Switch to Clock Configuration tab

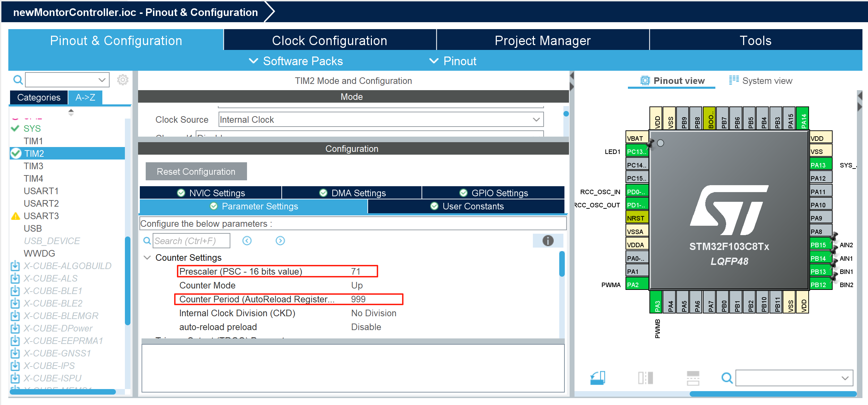[329, 41]
